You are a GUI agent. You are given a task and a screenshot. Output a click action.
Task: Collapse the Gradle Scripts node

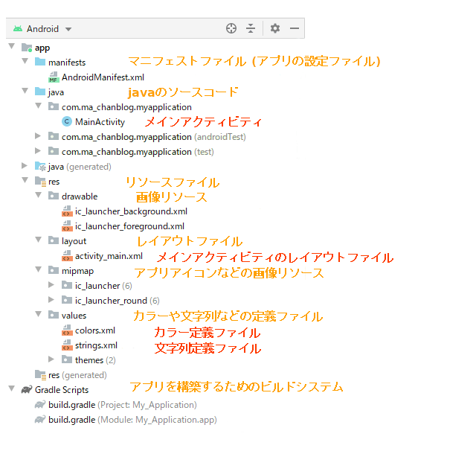(x=12, y=389)
